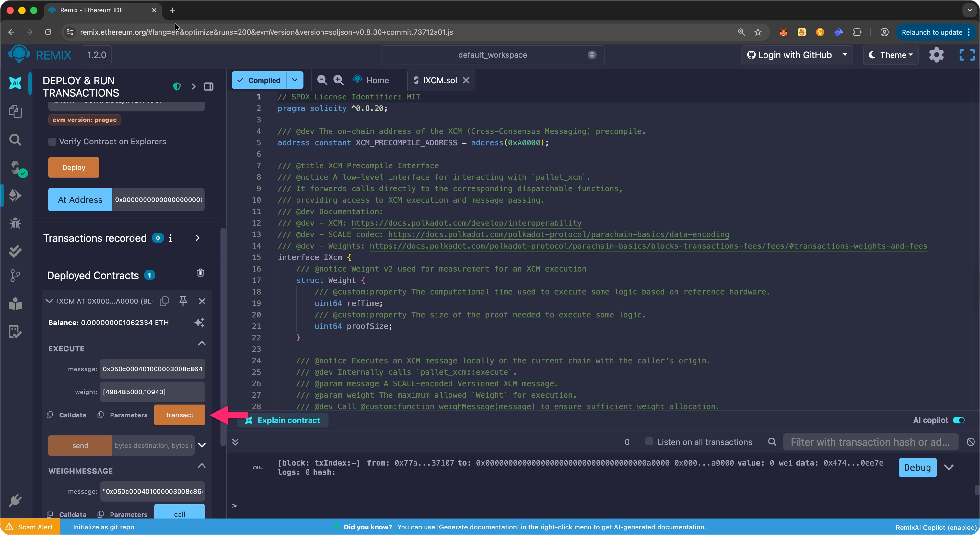Check Listen on all transactions
The height and width of the screenshot is (535, 980).
coord(649,441)
